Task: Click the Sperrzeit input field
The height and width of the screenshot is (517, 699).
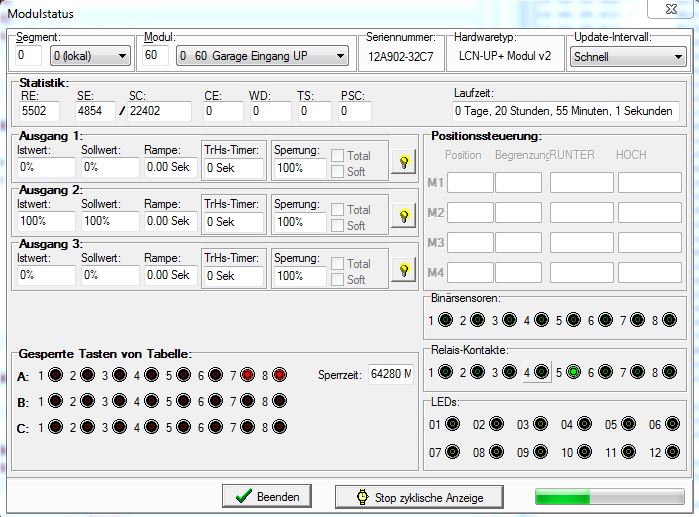Action: click(x=390, y=374)
